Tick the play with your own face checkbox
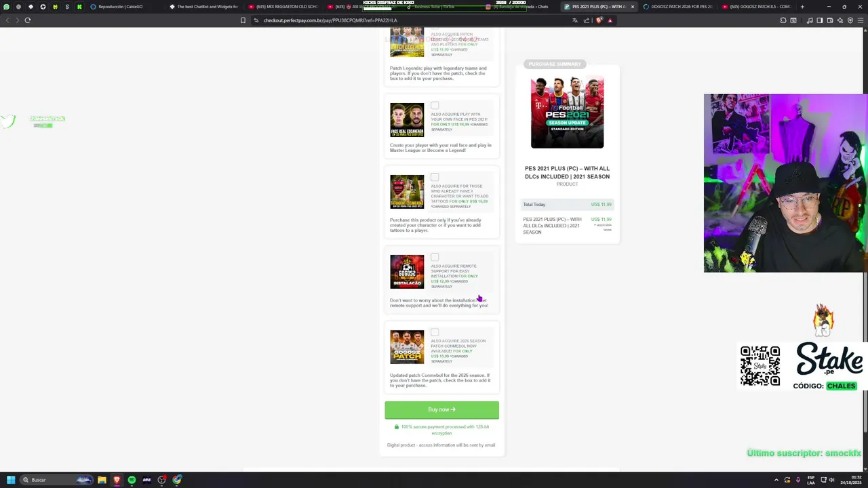This screenshot has height=488, width=868. point(435,106)
